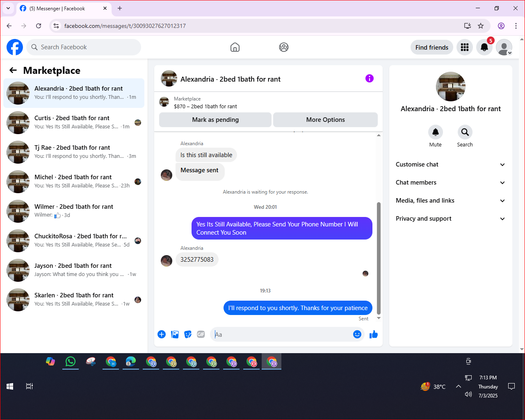The height and width of the screenshot is (420, 525).
Task: Go back from Marketplace using arrow
Action: point(13,70)
